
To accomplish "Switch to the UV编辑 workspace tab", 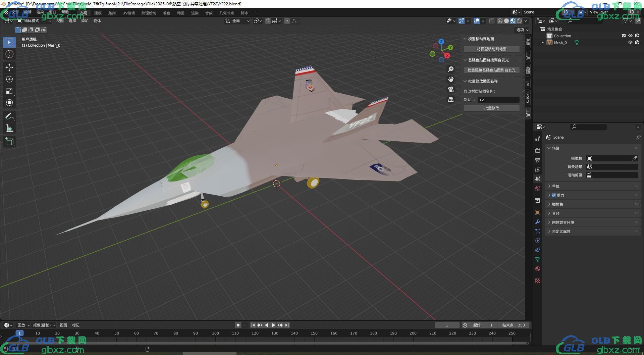I will [128, 13].
